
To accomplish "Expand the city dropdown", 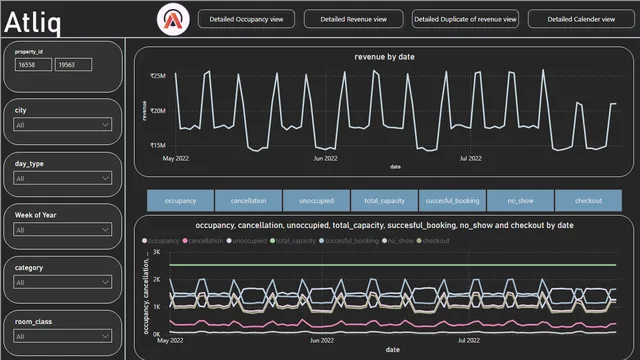I will (x=62, y=124).
